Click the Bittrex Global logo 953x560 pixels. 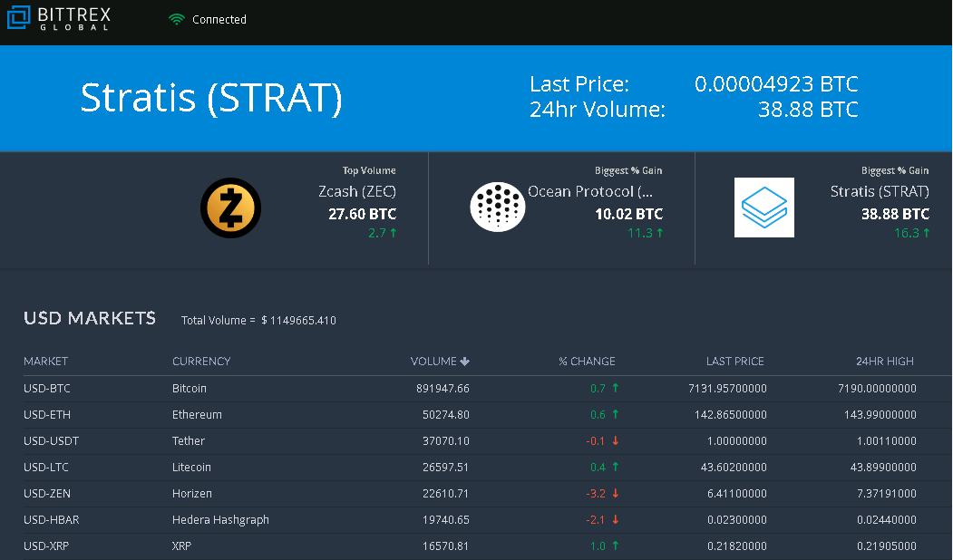[59, 17]
